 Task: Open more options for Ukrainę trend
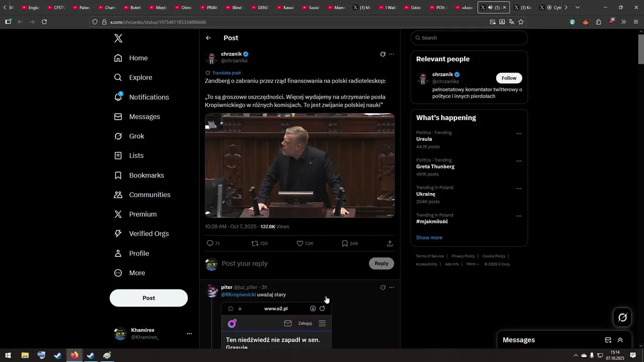tap(519, 189)
